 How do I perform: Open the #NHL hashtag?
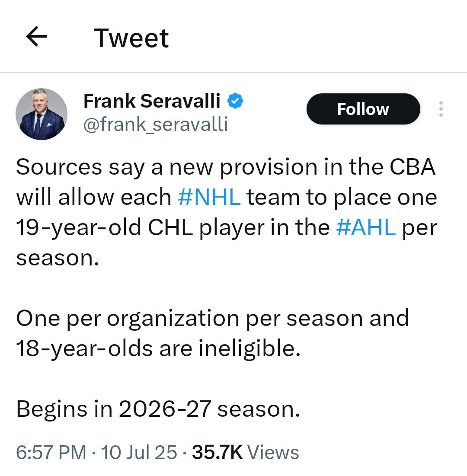coord(209,197)
